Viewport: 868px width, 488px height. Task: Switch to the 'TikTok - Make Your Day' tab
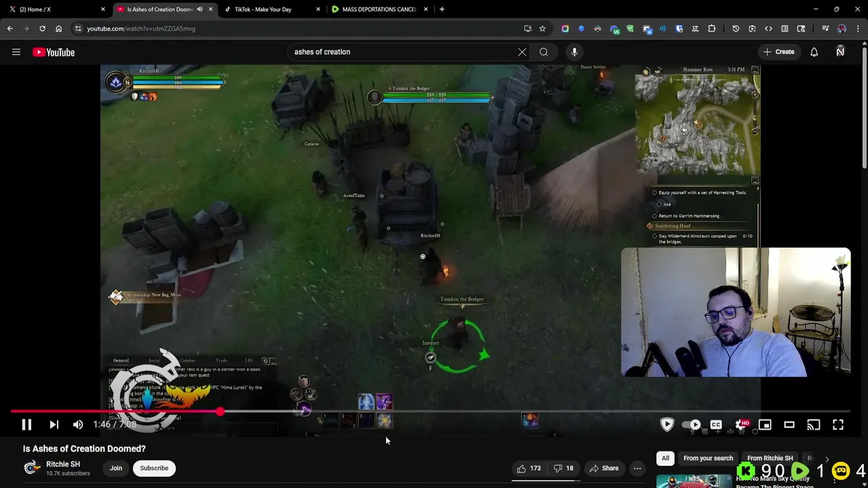(271, 9)
